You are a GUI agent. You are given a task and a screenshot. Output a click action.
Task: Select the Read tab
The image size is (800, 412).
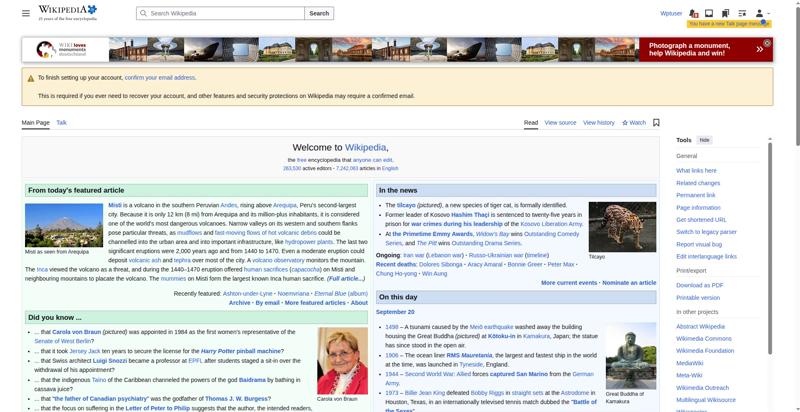531,122
